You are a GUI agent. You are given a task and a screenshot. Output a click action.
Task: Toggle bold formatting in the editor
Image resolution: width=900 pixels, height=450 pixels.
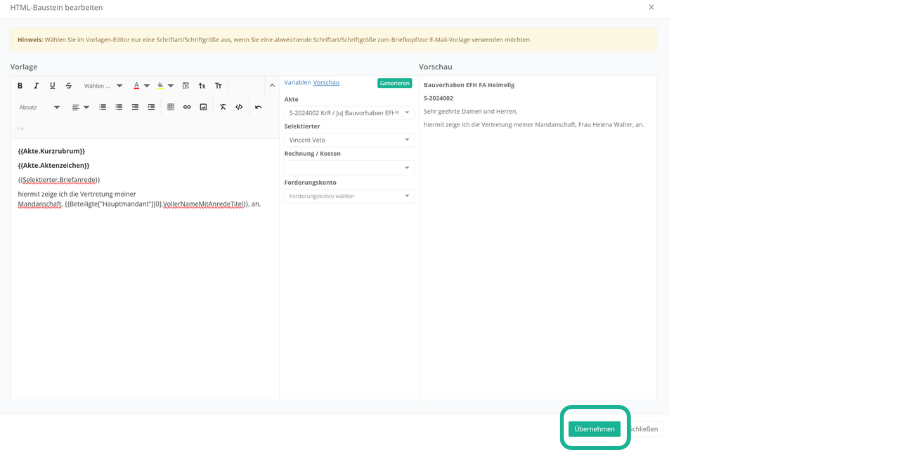point(20,86)
